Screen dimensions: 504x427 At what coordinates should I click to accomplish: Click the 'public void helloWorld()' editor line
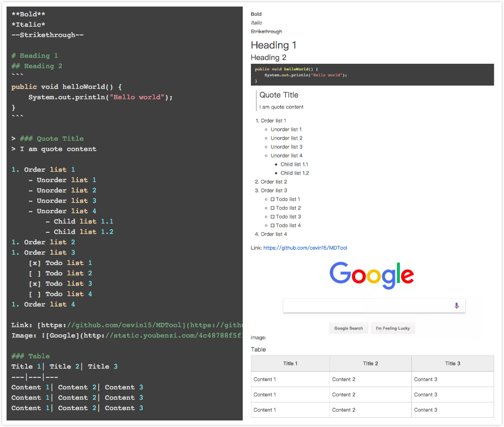point(67,87)
